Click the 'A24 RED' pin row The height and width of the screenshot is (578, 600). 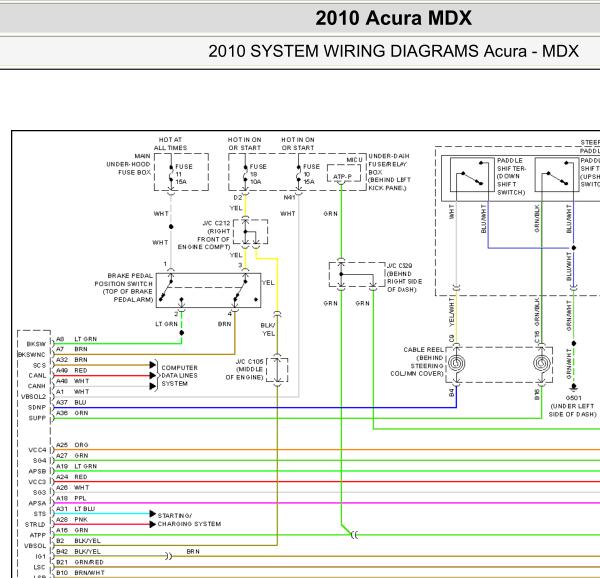(72, 477)
